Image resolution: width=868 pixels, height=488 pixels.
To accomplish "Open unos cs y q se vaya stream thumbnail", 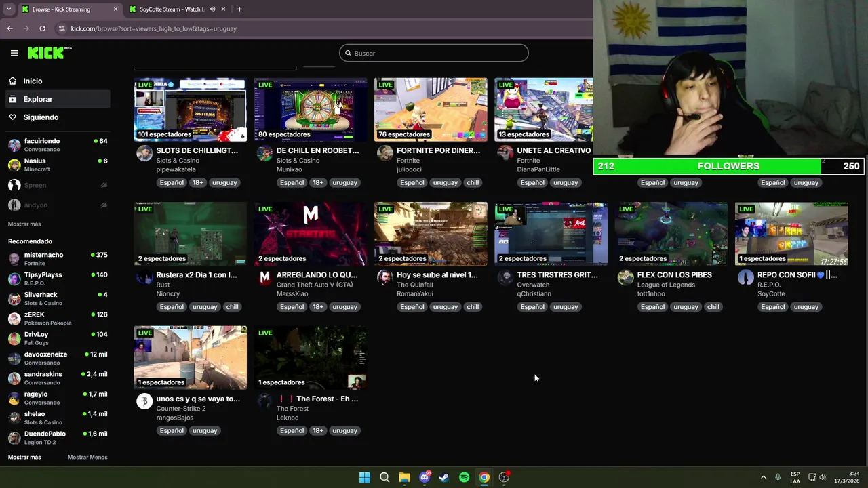I will pos(190,357).
